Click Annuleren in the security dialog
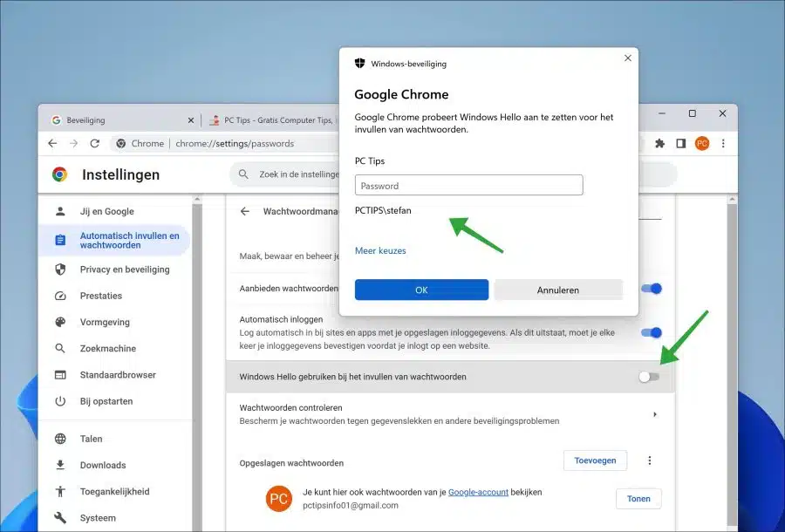 [x=558, y=290]
